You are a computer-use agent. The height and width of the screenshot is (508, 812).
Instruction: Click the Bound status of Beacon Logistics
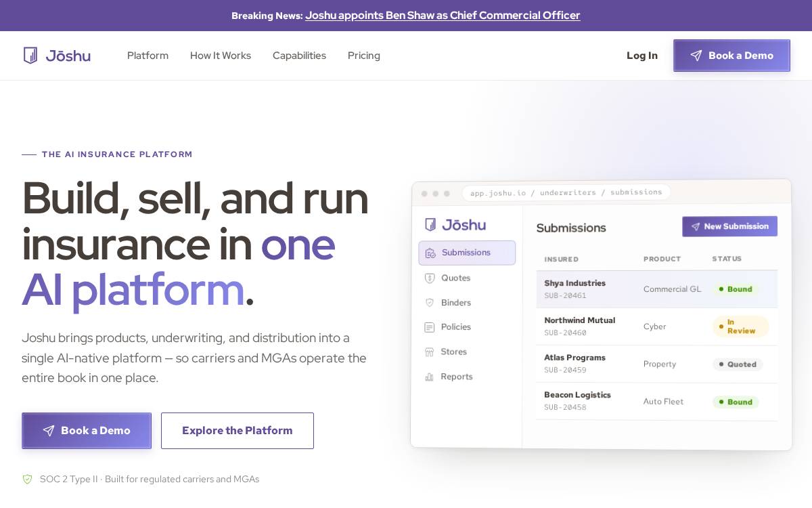(x=735, y=402)
